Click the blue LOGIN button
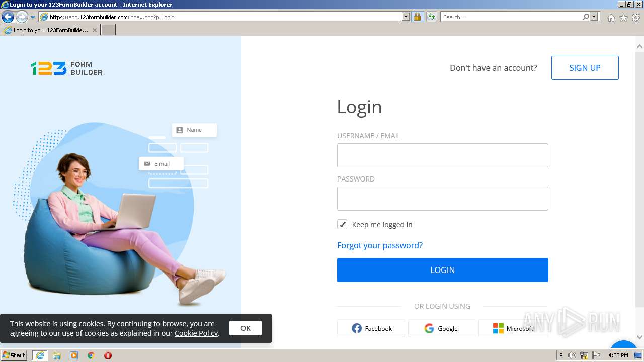 pyautogui.click(x=442, y=270)
